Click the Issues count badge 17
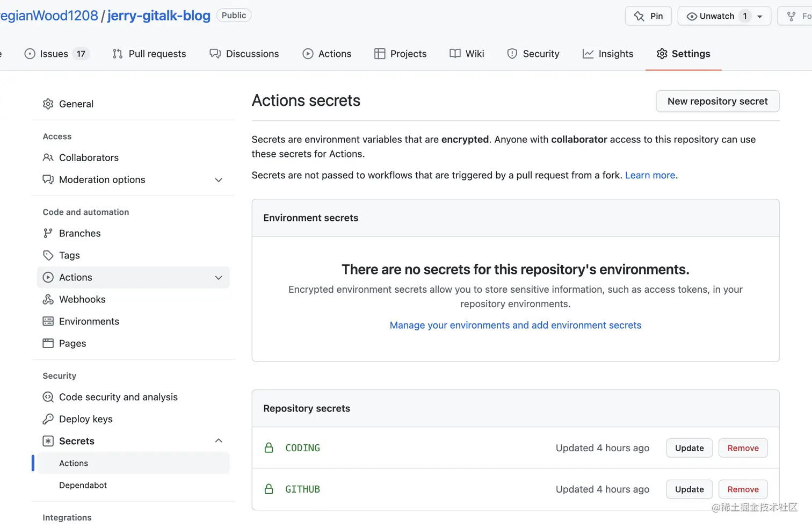The image size is (812, 527). (x=81, y=54)
